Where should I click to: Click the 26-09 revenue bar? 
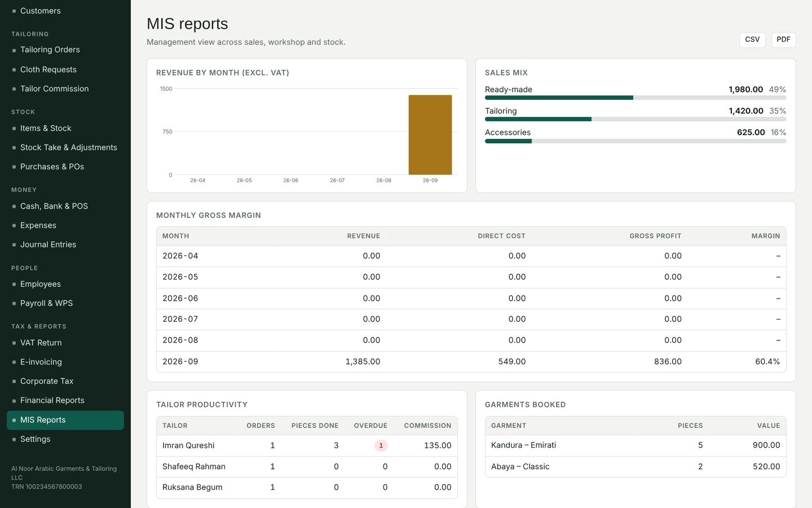(x=430, y=135)
